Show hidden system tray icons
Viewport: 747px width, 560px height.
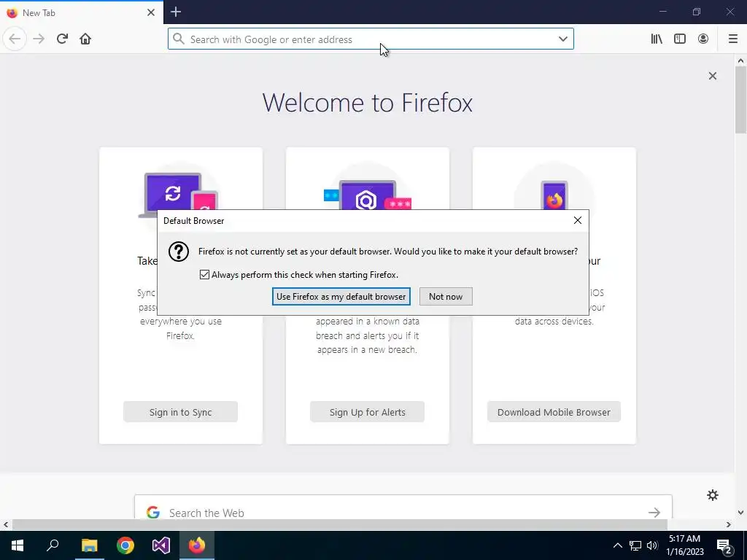tap(617, 545)
